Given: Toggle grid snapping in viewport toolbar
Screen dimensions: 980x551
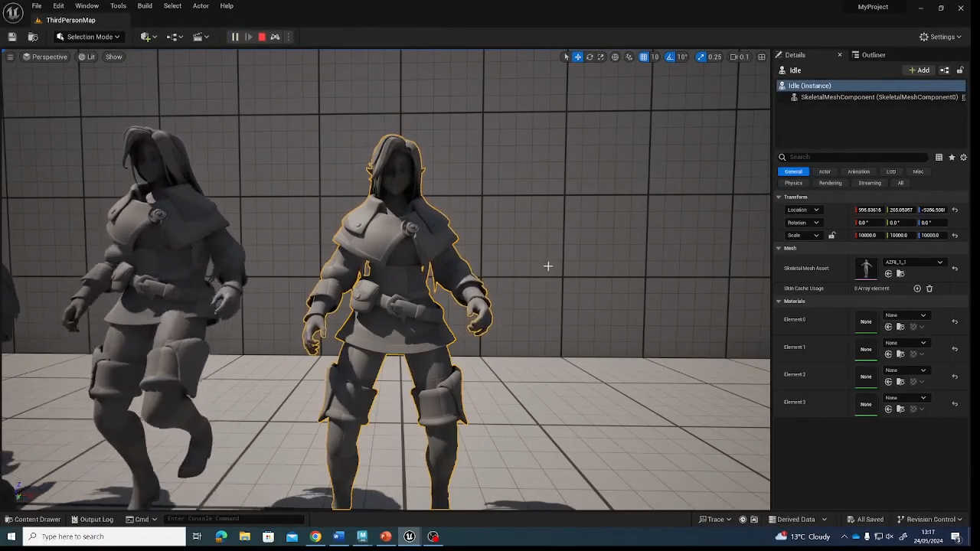Looking at the screenshot, I should 644,57.
